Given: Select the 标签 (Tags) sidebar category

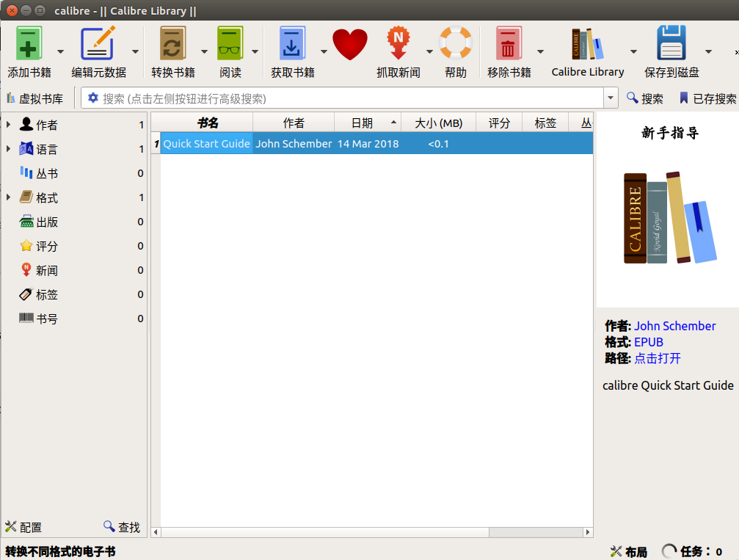Looking at the screenshot, I should [48, 294].
